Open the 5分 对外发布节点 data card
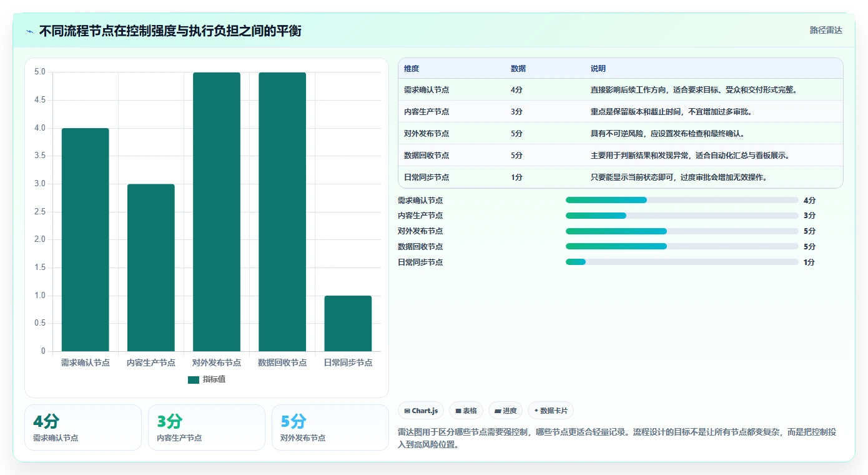This screenshot has height=475, width=868. 330,427
